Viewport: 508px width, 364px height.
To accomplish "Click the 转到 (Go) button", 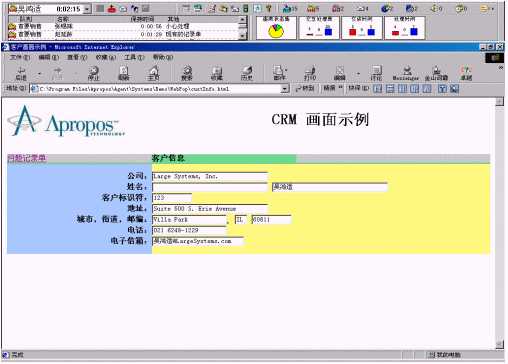I will pos(305,88).
